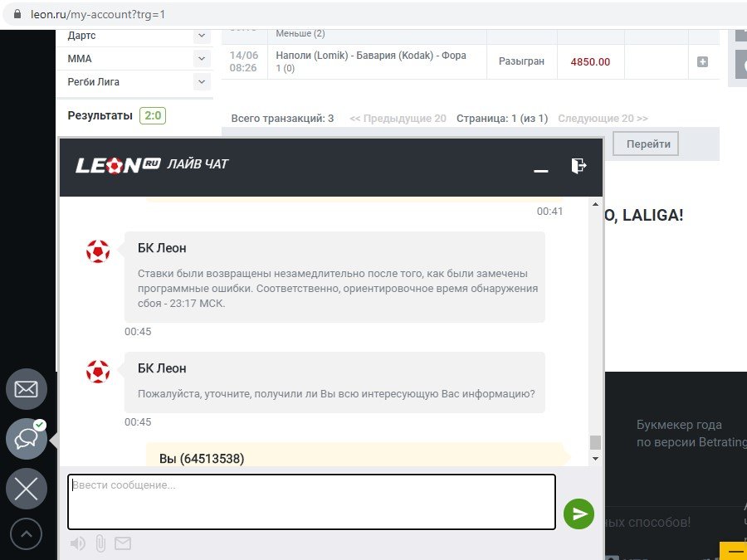This screenshot has height=560, width=747.
Task: Minimize the Leon live chat window
Action: (541, 169)
